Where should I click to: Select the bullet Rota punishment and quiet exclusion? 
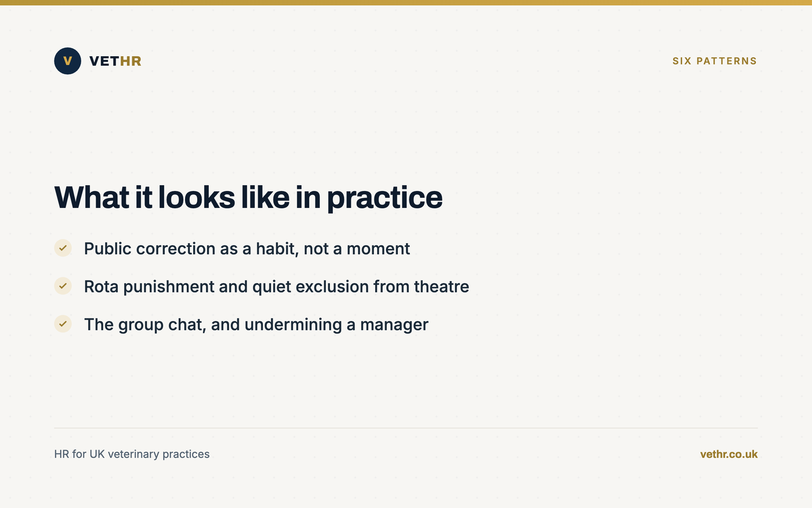click(x=277, y=286)
